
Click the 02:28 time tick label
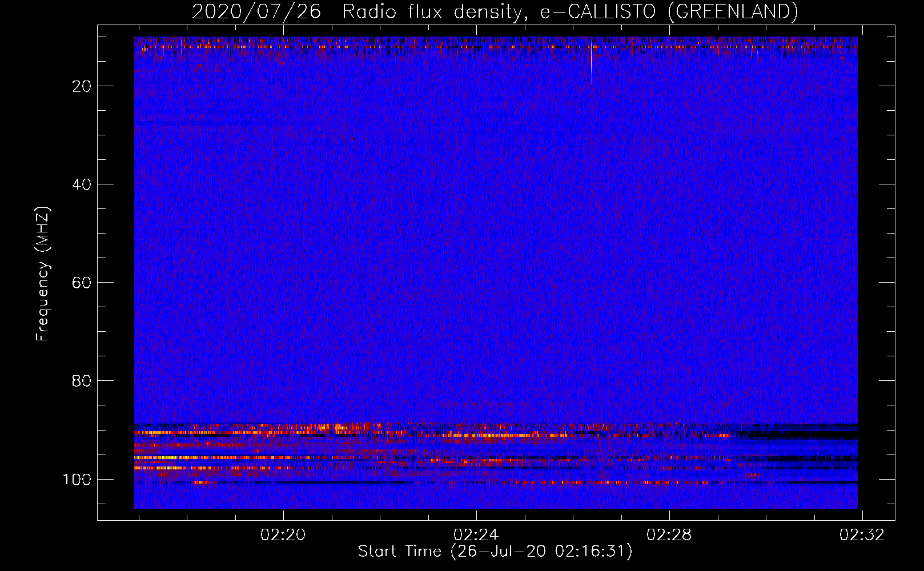pos(669,535)
